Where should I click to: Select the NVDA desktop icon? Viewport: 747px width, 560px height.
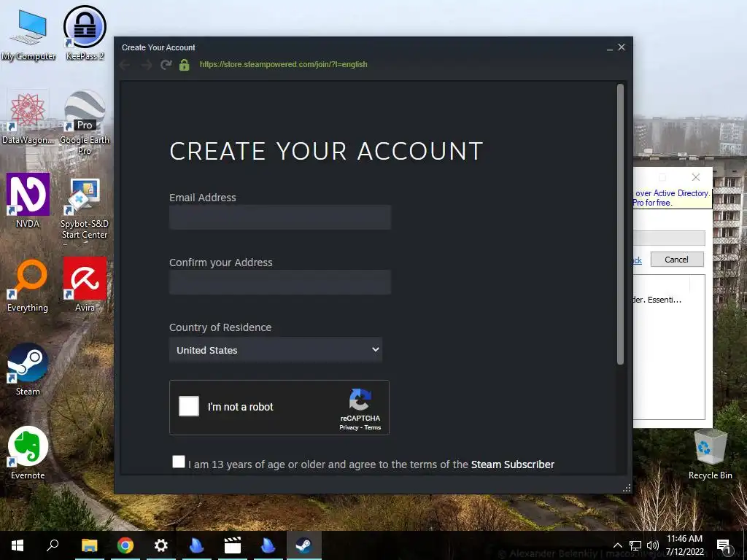(28, 200)
